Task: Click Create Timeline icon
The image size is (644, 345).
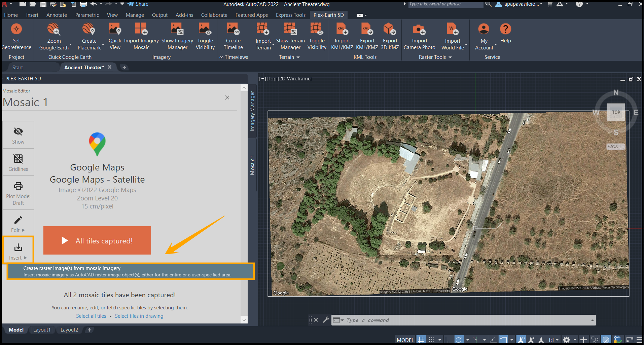Action: 233,36
